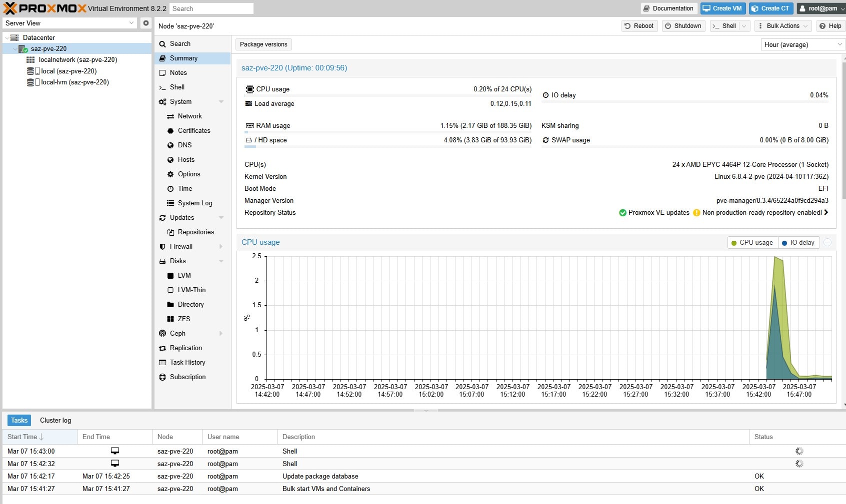The width and height of the screenshot is (846, 504).
Task: Switch to the Cluster log tab
Action: pyautogui.click(x=55, y=421)
